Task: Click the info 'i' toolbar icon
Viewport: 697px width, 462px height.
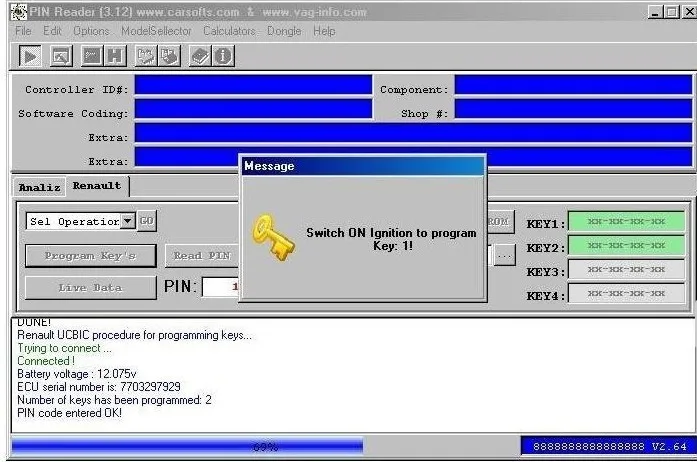Action: 223,56
